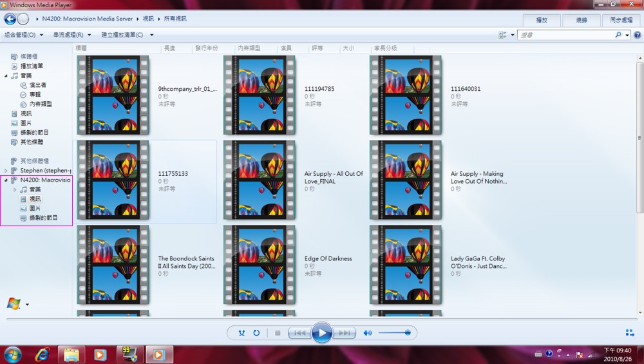
Task: Click the volume slider
Action: pos(394,333)
